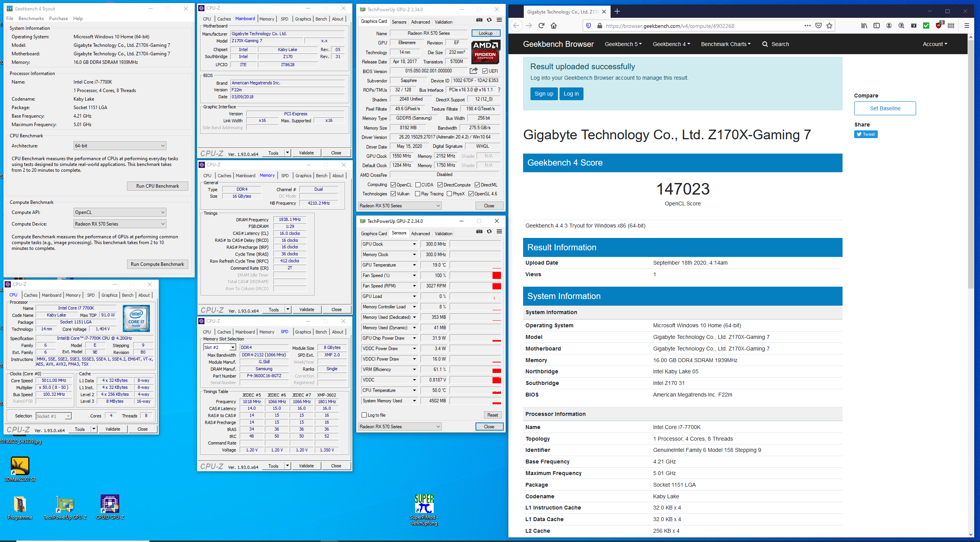Click the refresh icon in GPU-Z Sensors window
The width and height of the screenshot is (980, 542).
click(489, 232)
